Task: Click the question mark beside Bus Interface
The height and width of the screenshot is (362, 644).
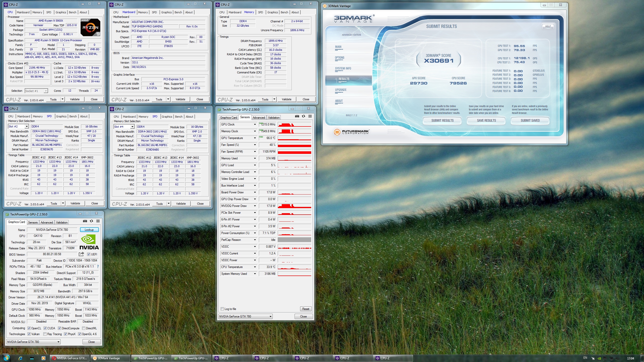Action: (x=98, y=266)
